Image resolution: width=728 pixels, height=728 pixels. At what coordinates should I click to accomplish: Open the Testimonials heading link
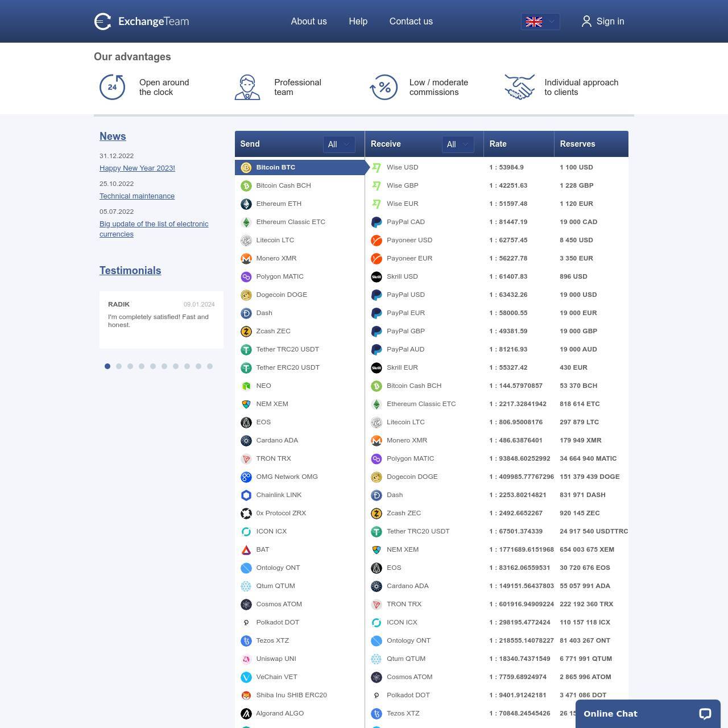click(130, 271)
